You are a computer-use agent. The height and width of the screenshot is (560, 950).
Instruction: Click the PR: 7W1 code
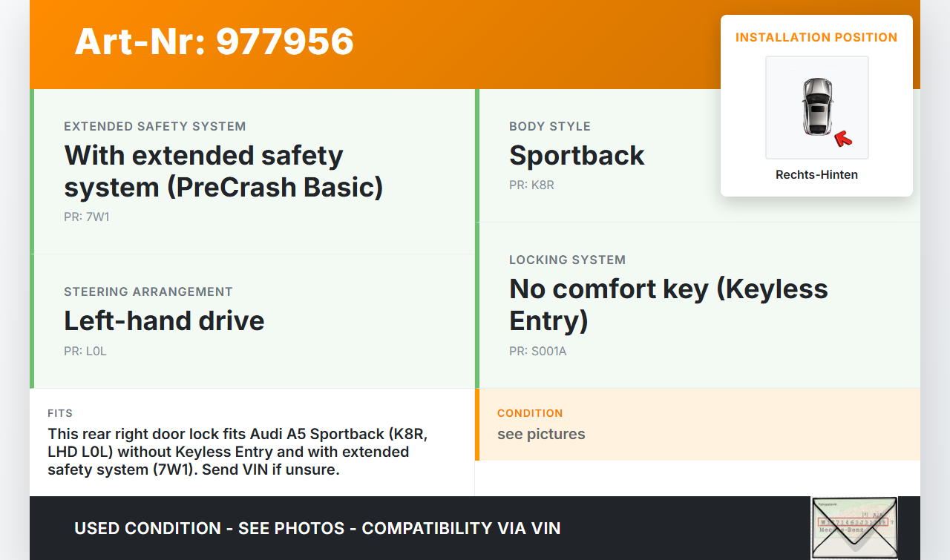pyautogui.click(x=87, y=217)
